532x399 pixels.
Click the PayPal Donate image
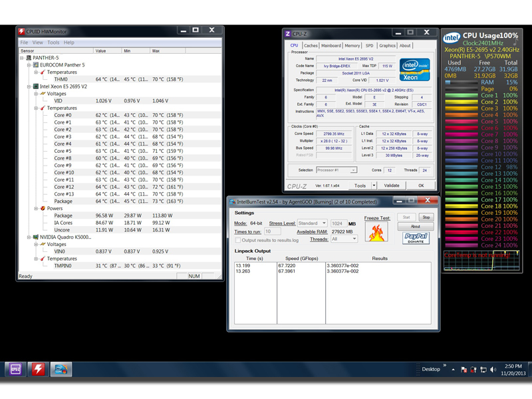tap(416, 238)
